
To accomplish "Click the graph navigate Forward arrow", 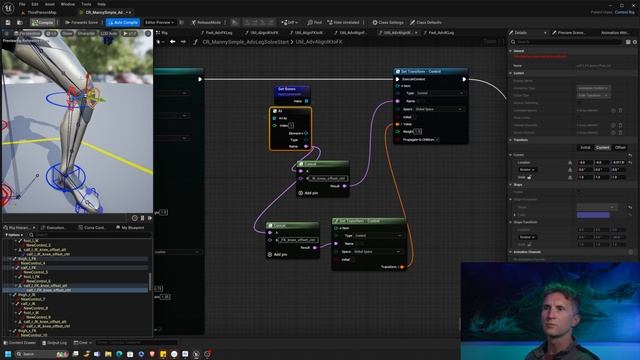I will coord(183,42).
